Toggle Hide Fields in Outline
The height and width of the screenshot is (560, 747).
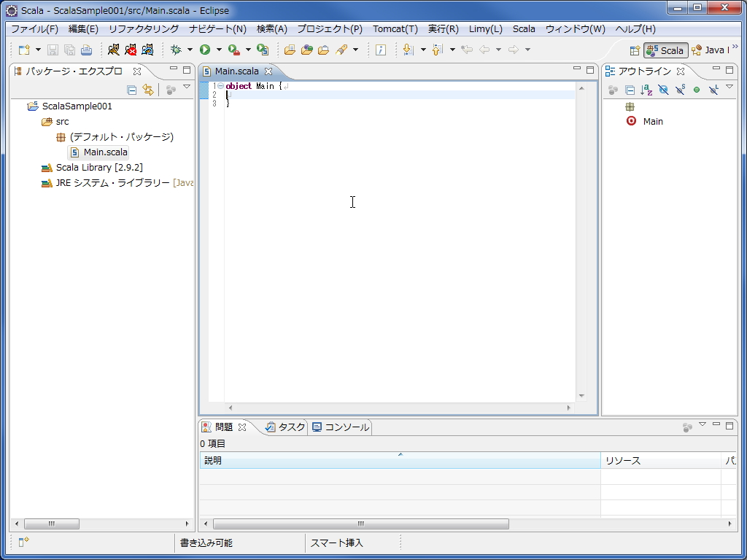click(x=663, y=90)
